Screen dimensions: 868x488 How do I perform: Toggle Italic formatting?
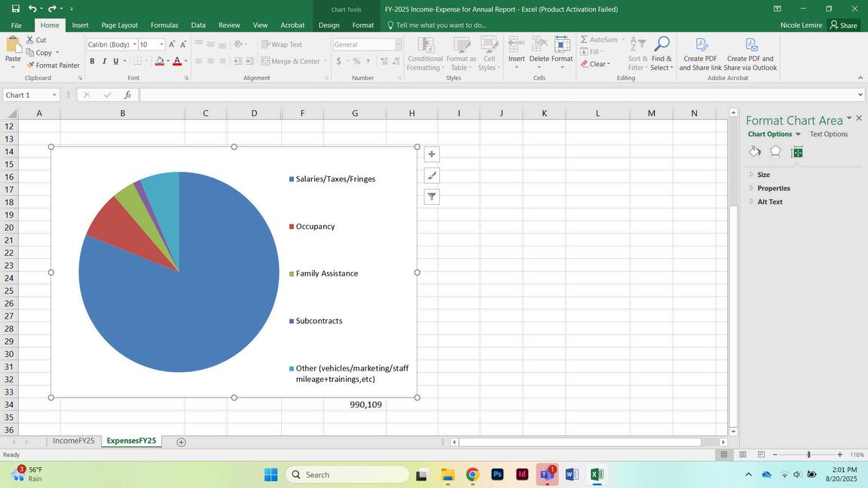104,61
